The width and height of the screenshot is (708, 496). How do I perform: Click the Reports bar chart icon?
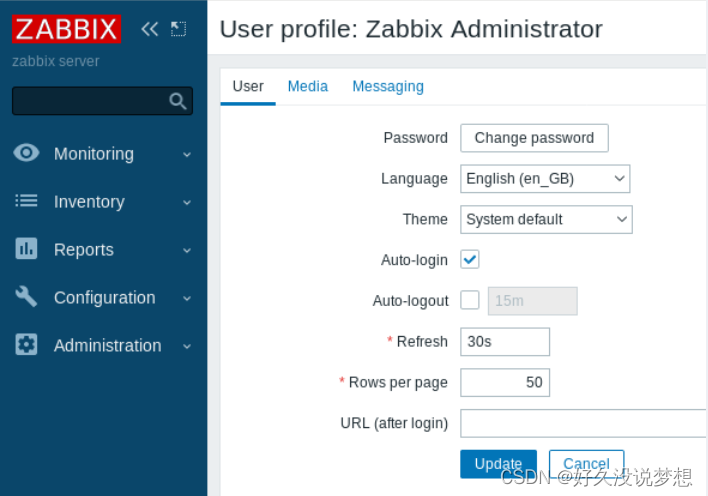26,248
